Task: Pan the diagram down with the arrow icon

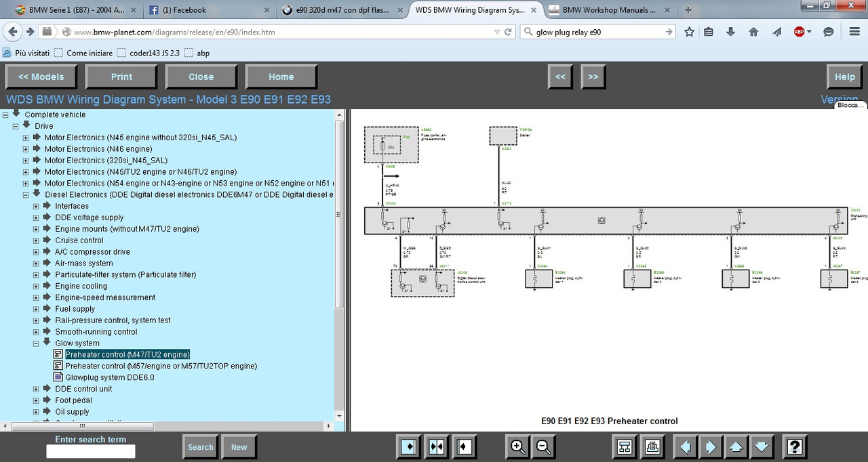Action: 762,447
